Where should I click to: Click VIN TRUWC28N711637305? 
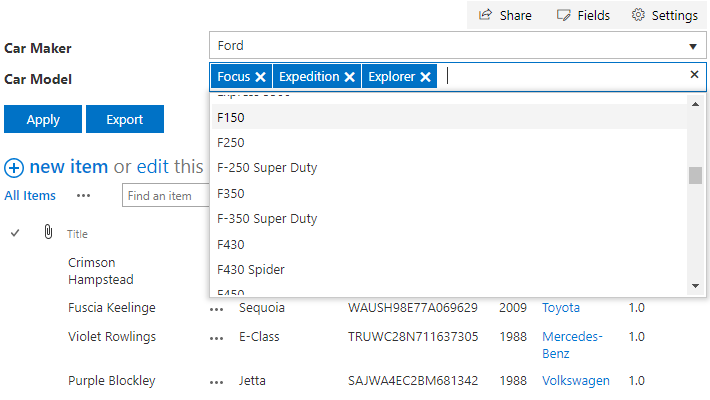[413, 337]
